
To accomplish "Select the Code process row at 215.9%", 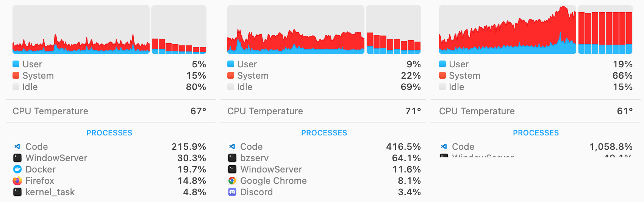I will pos(109,146).
